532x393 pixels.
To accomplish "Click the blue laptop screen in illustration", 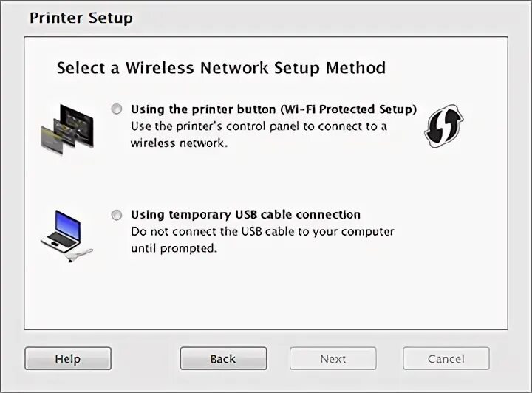I will pyautogui.click(x=68, y=224).
